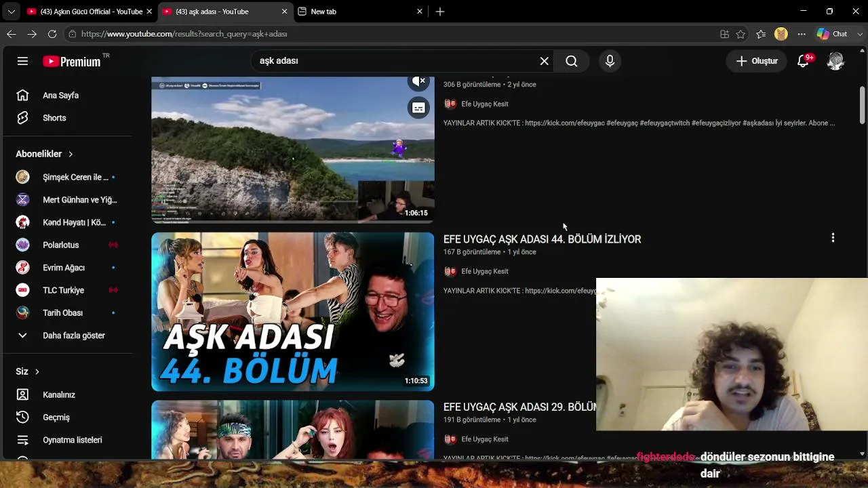Open Efe Uygaç Kesit channel on 306 B video
868x488 pixels.
click(x=485, y=104)
